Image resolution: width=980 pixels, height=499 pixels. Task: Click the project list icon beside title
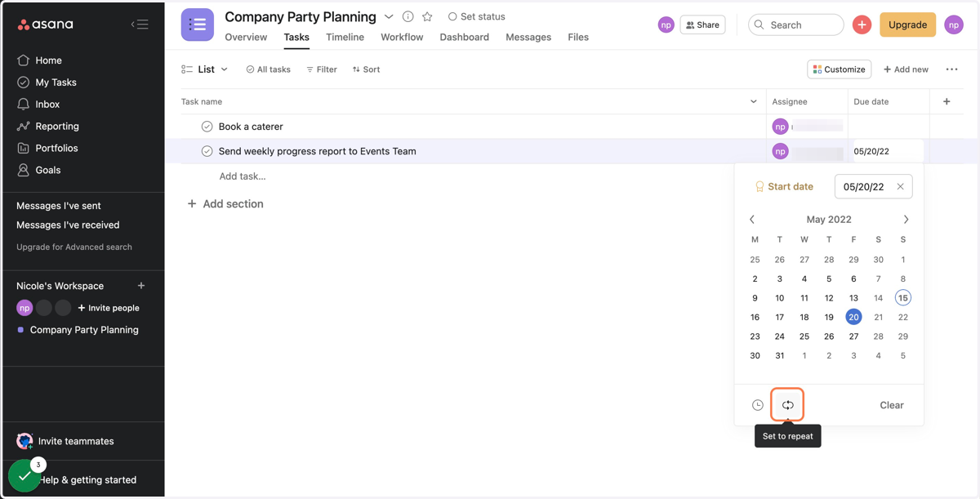coord(198,25)
